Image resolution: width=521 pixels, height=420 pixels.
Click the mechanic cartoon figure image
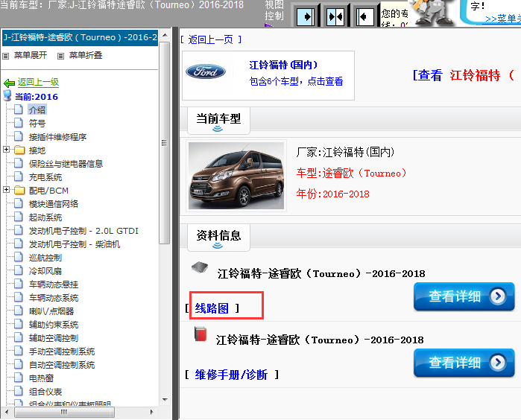[432, 13]
